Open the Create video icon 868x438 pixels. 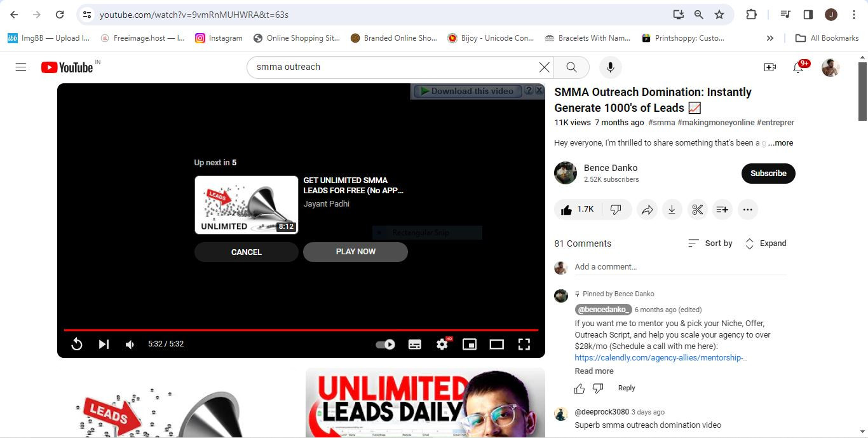770,67
